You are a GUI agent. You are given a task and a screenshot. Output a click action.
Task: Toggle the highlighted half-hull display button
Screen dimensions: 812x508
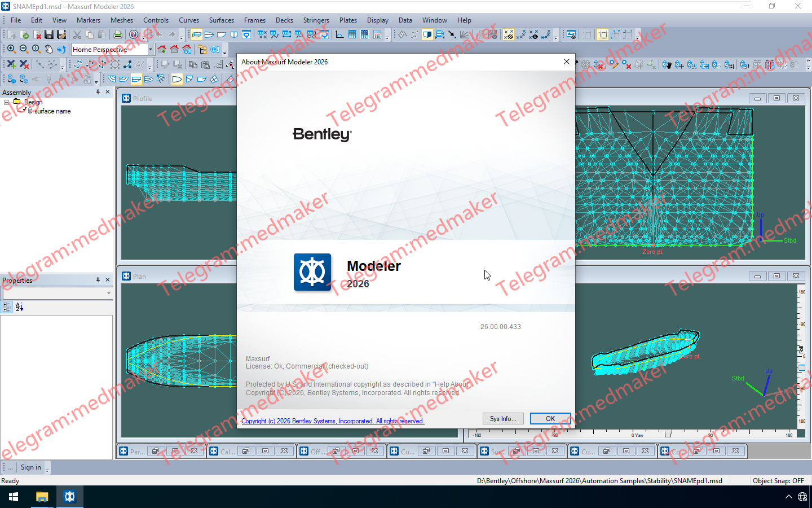tap(427, 35)
